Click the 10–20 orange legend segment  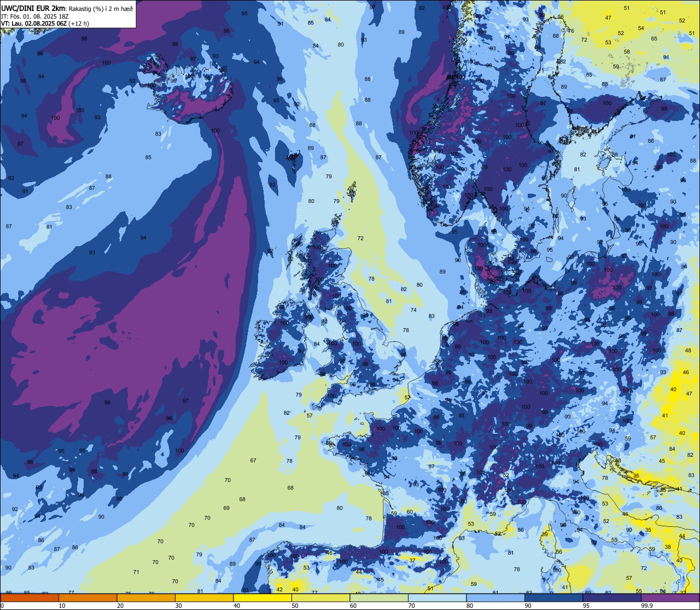pos(87,598)
